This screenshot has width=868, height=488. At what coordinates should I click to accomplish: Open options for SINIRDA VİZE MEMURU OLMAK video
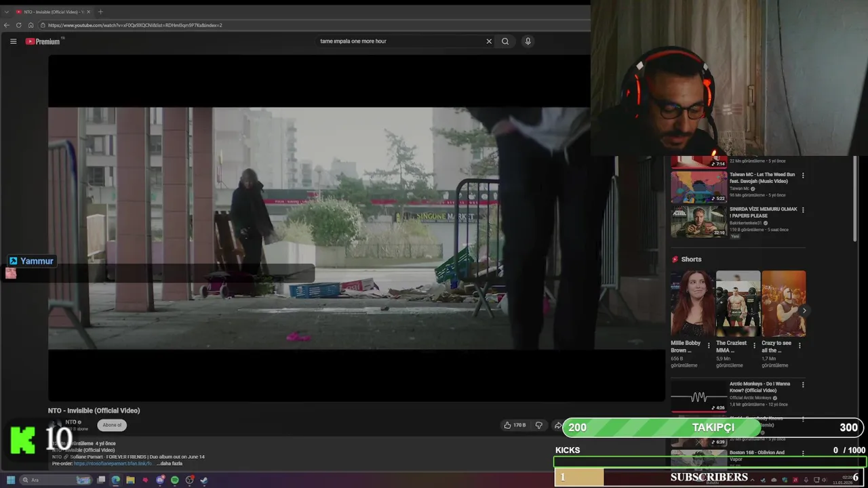click(803, 209)
